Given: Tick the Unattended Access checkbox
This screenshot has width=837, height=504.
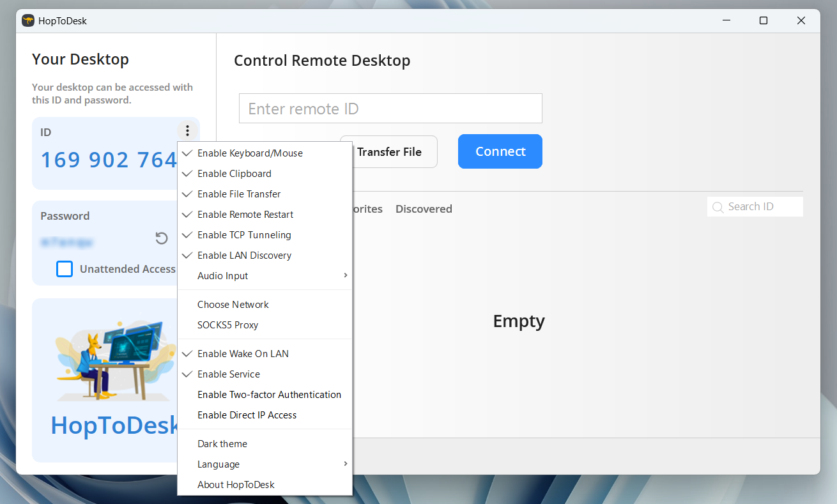Looking at the screenshot, I should click(65, 269).
